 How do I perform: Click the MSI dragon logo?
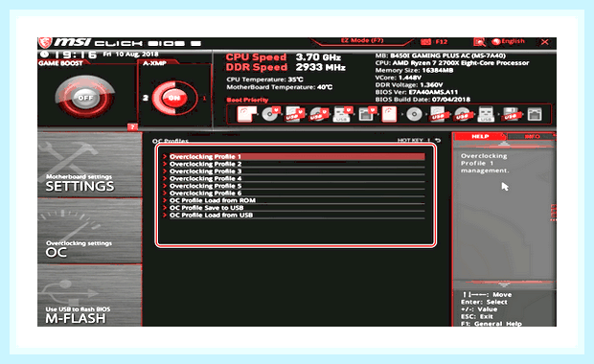[45, 43]
